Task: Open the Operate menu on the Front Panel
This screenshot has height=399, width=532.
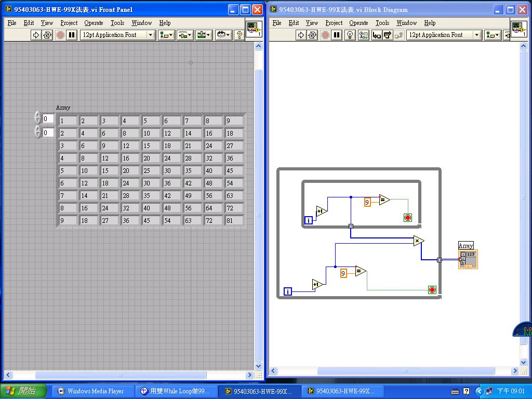Action: pos(94,23)
